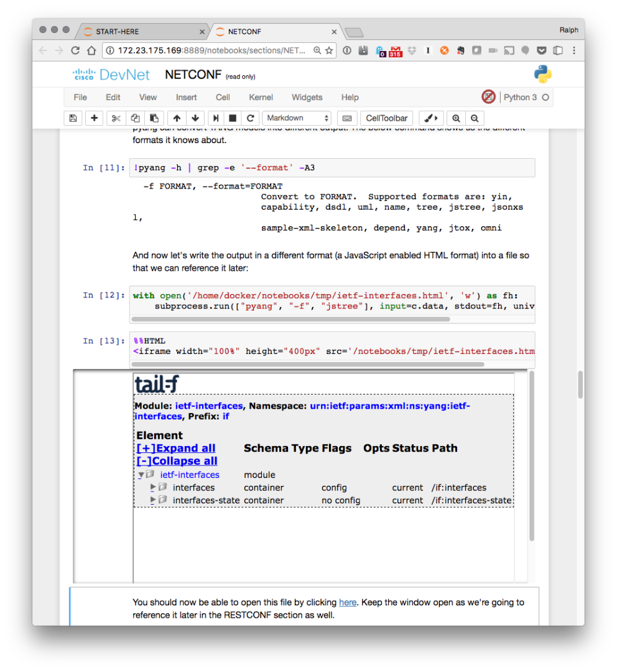Viewport: 617px width, 672px height.
Task: Click the Expand all link
Action: click(176, 448)
